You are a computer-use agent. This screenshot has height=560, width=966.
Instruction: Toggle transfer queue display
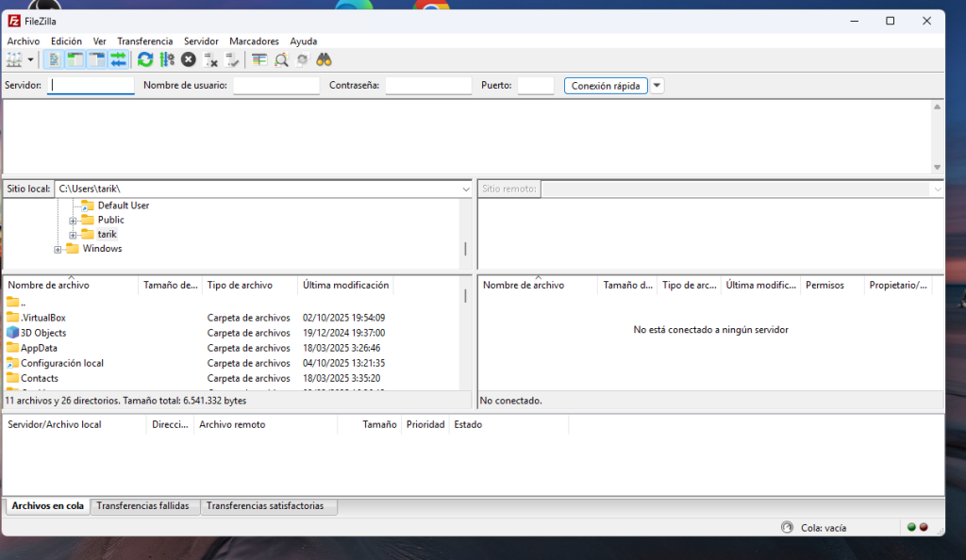118,59
